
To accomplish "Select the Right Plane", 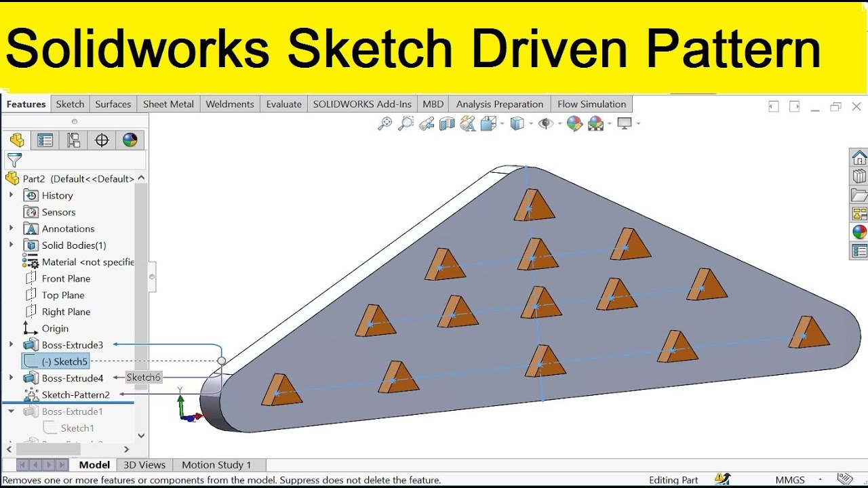I will click(x=58, y=312).
